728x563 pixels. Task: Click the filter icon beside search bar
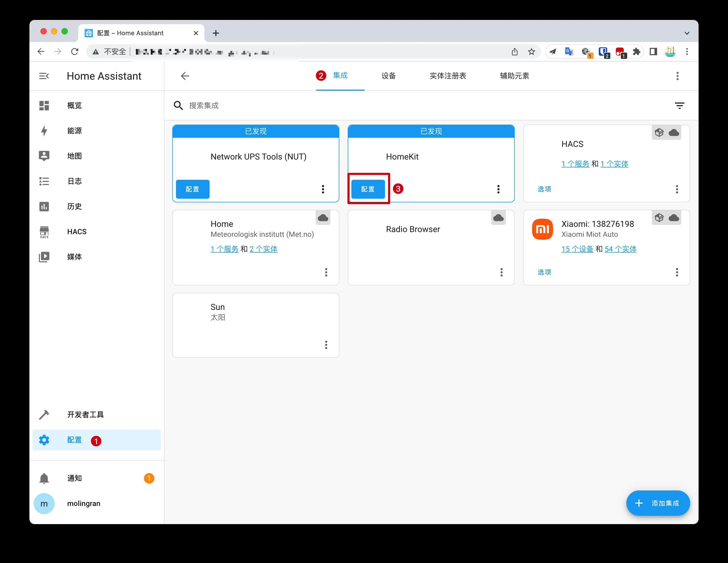tap(679, 106)
